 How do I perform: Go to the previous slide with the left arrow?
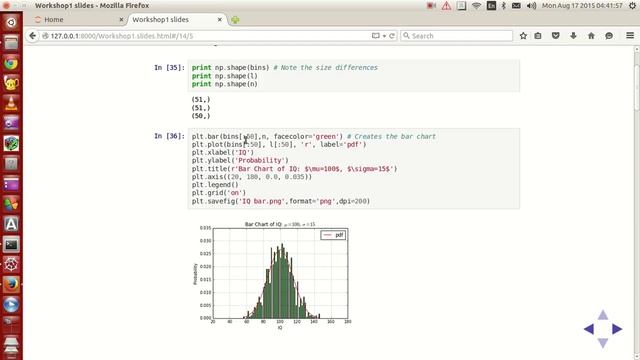589,329
